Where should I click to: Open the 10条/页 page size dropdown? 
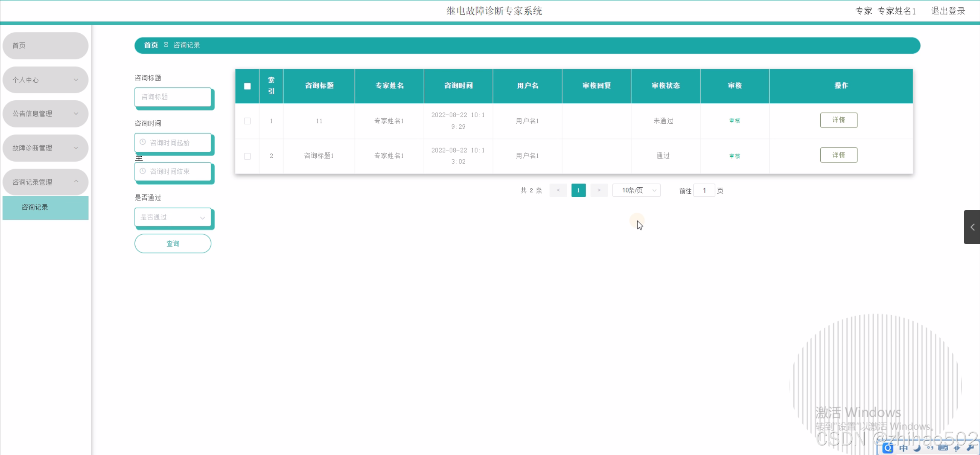(636, 190)
